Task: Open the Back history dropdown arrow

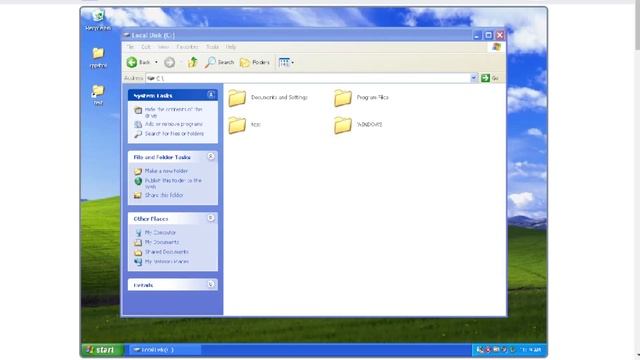Action: (156, 62)
